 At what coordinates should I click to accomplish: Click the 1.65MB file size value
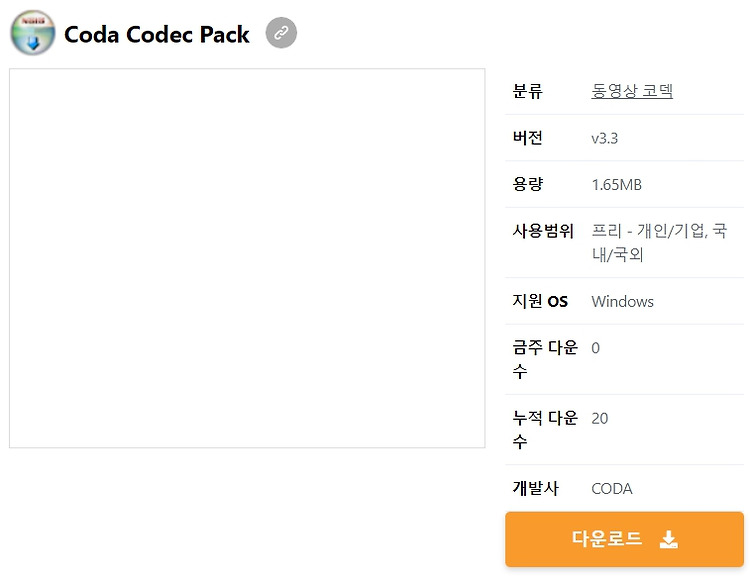[617, 185]
